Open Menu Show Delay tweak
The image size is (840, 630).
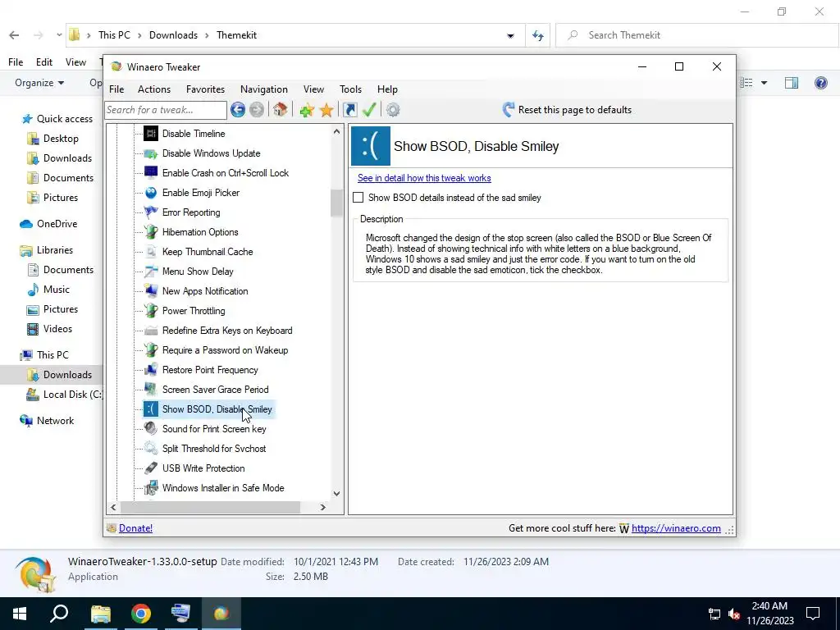coord(198,272)
